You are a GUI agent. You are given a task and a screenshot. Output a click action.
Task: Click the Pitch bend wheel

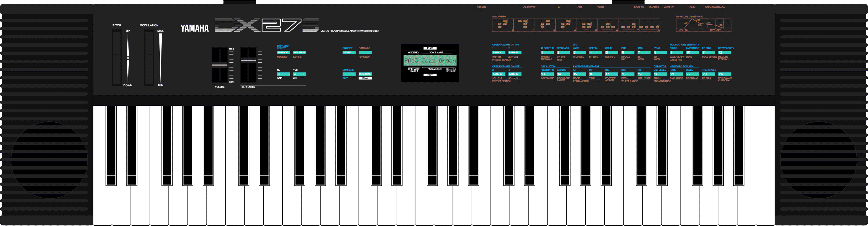pyautogui.click(x=117, y=58)
